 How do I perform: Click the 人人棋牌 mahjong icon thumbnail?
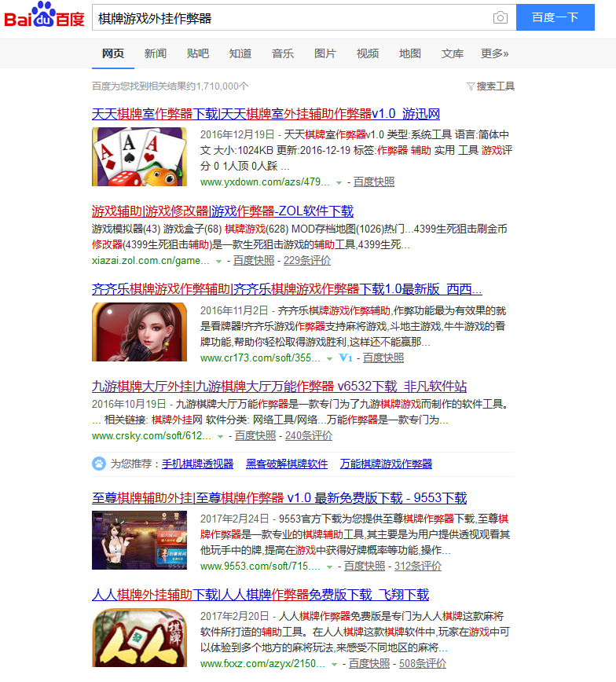pyautogui.click(x=139, y=638)
